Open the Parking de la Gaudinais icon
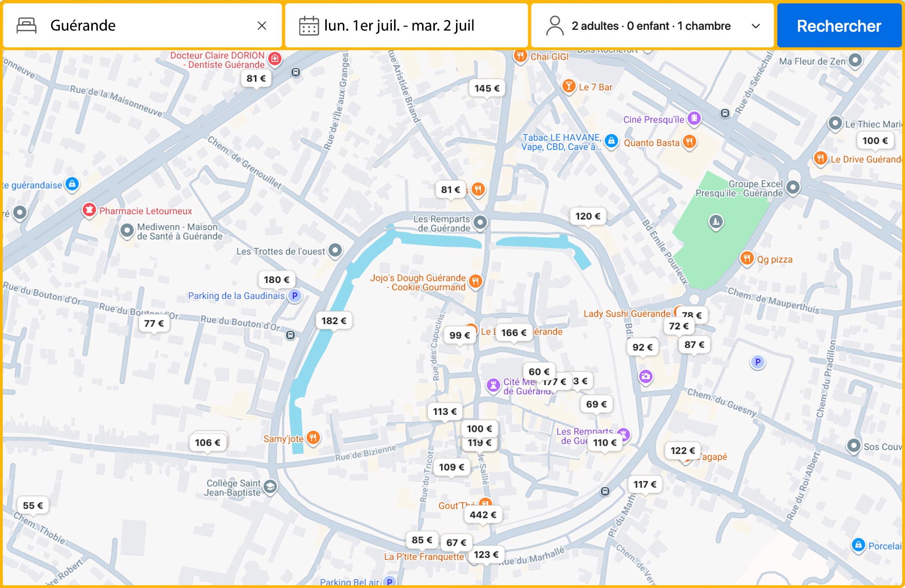Image resolution: width=905 pixels, height=588 pixels. pos(295,296)
